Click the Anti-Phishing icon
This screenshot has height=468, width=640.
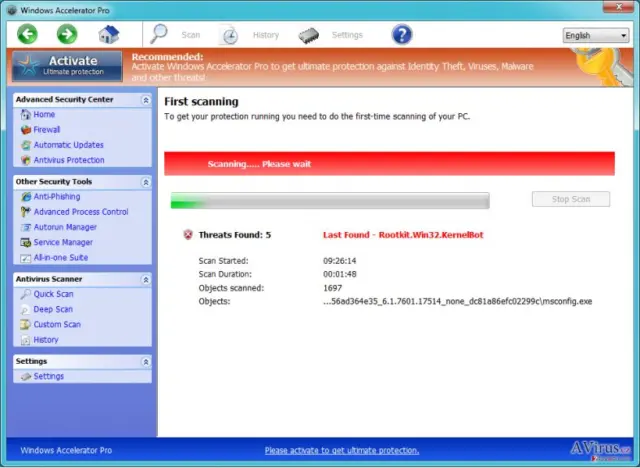26,197
